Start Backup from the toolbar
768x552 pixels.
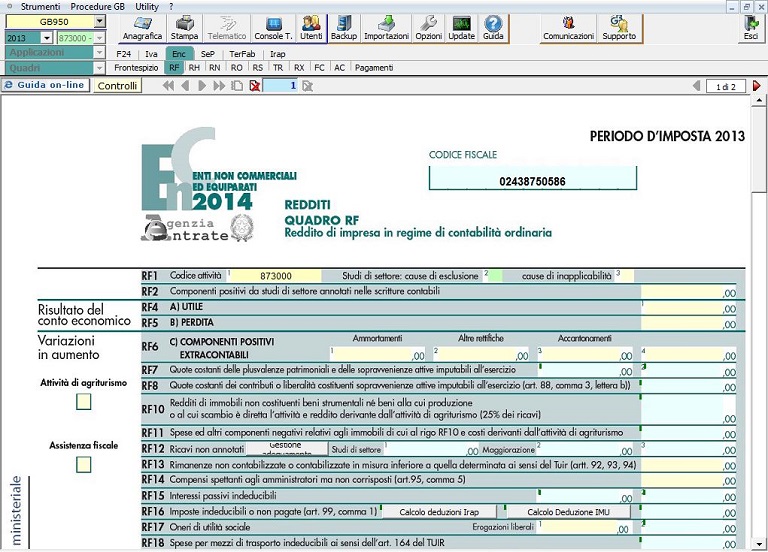(x=344, y=28)
